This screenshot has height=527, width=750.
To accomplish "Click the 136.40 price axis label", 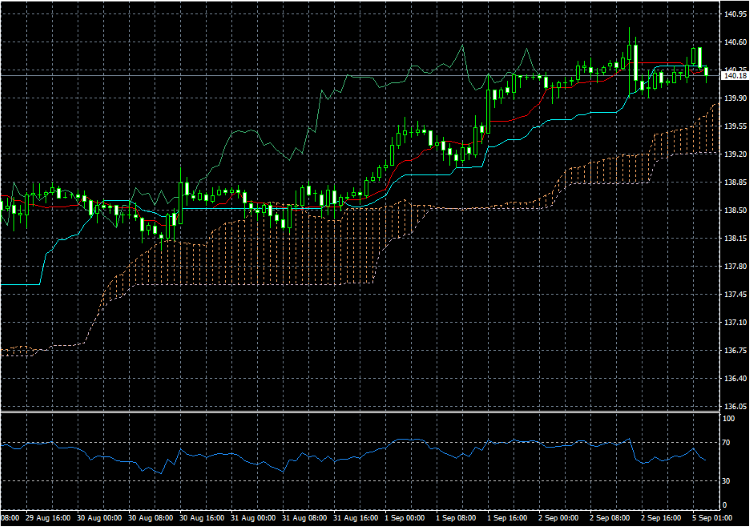I will tap(735, 378).
